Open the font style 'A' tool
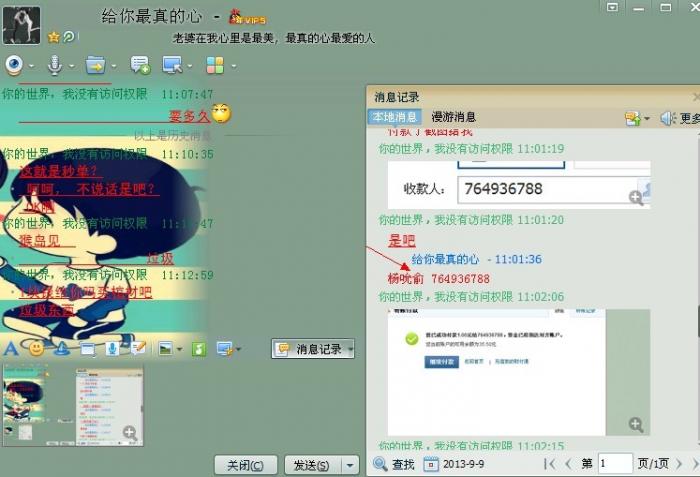 tap(11, 348)
